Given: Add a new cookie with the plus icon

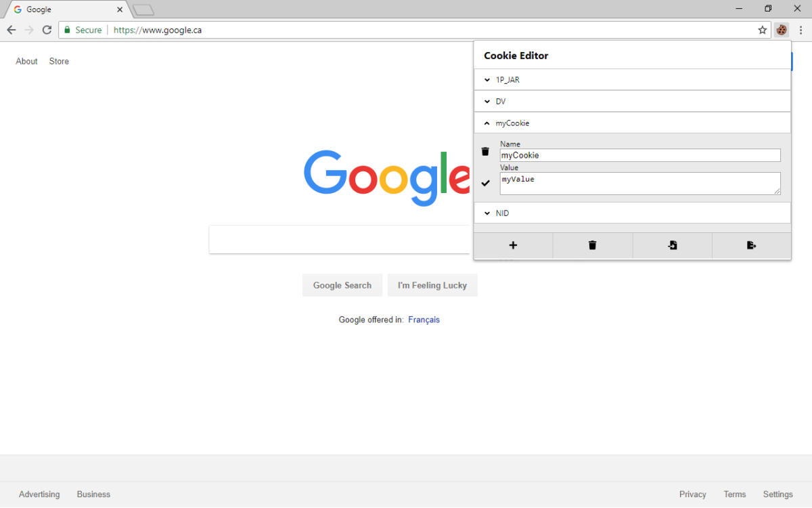Looking at the screenshot, I should point(512,245).
